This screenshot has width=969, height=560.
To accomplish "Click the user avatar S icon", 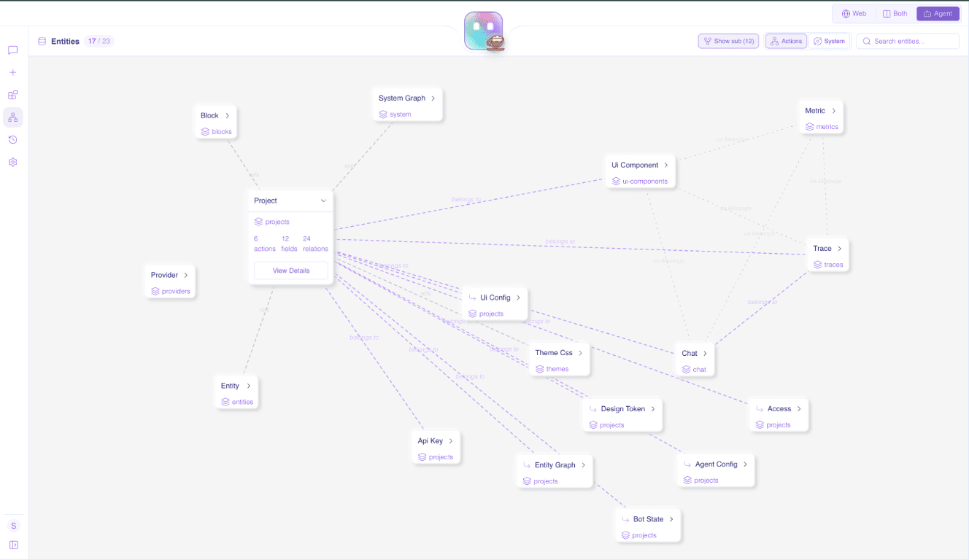I will tap(13, 526).
